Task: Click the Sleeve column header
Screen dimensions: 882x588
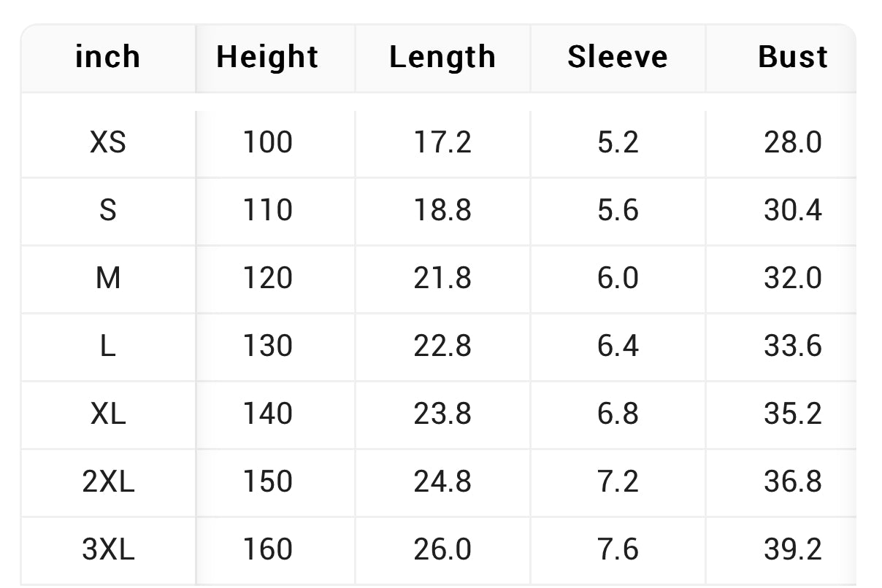Action: point(618,57)
